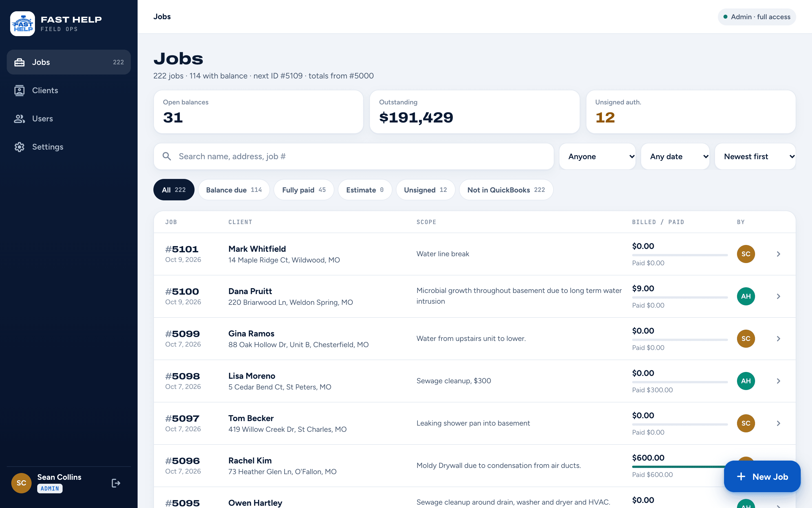Click the logout icon next to Sean Collins
The image size is (812, 508).
click(116, 483)
